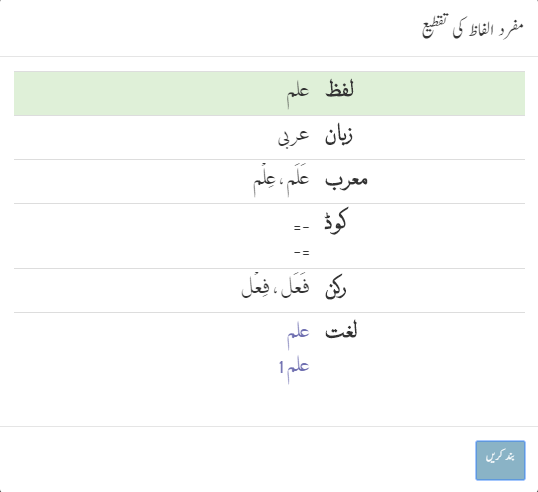Select the "لغت" row label
The image size is (538, 492).
[341, 331]
